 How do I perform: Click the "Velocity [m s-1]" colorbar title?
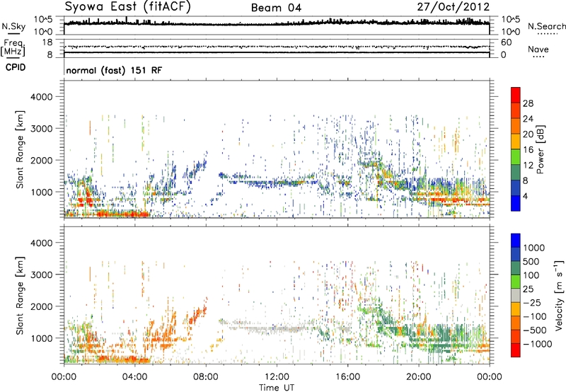click(559, 295)
